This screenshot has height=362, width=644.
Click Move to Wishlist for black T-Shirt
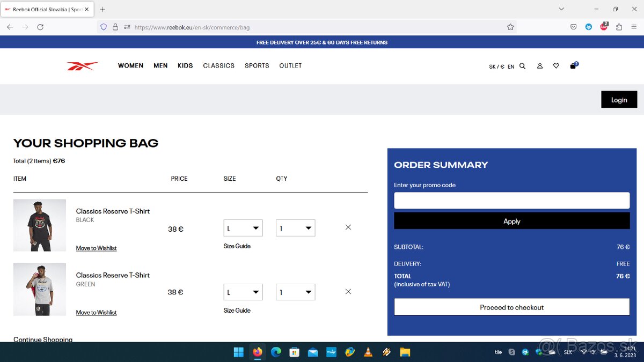[96, 248]
